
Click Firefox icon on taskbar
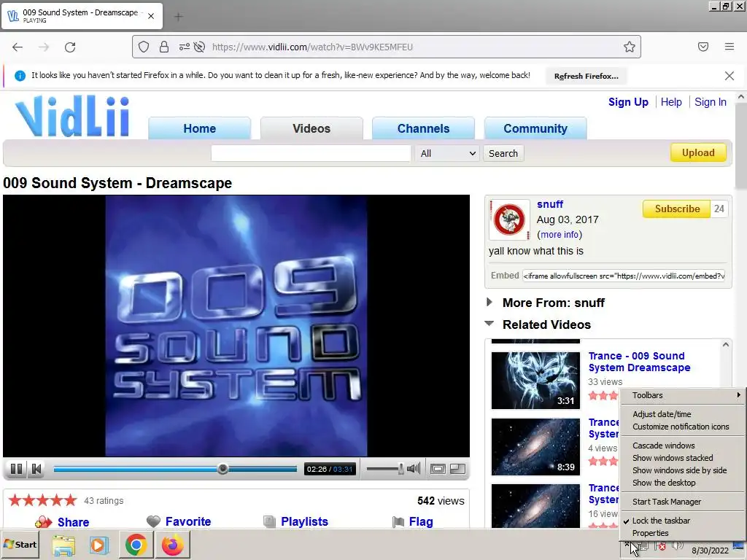point(172,545)
